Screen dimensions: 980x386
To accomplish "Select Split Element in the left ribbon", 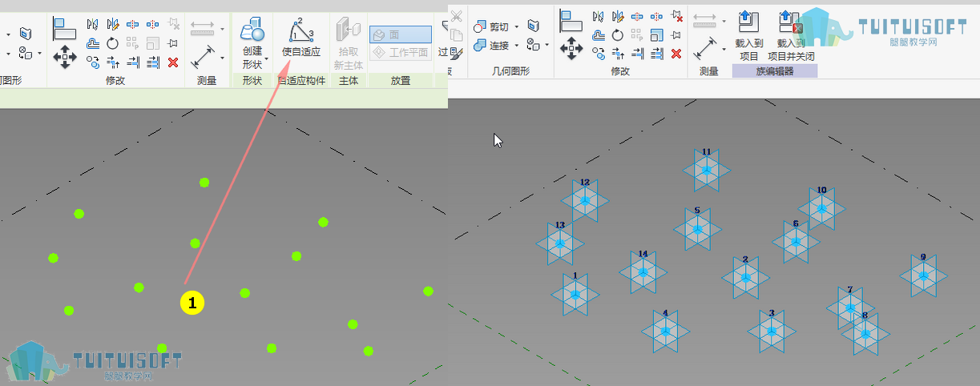I will pos(133,25).
